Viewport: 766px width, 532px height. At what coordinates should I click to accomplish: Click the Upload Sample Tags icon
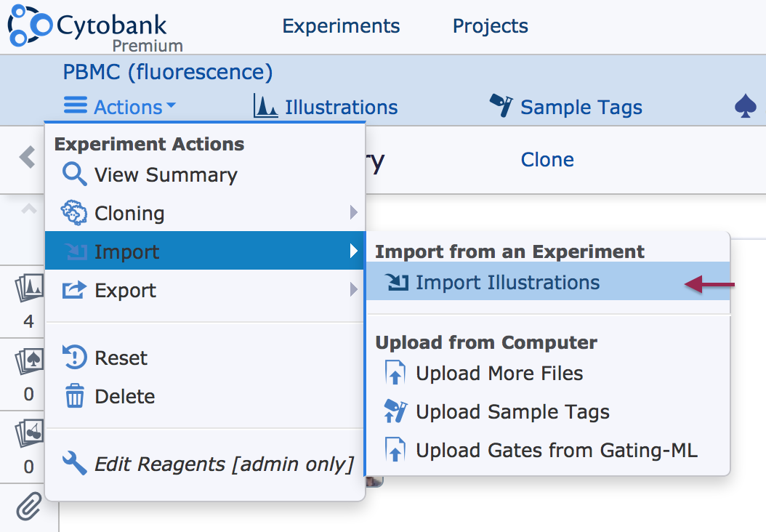[x=395, y=411]
